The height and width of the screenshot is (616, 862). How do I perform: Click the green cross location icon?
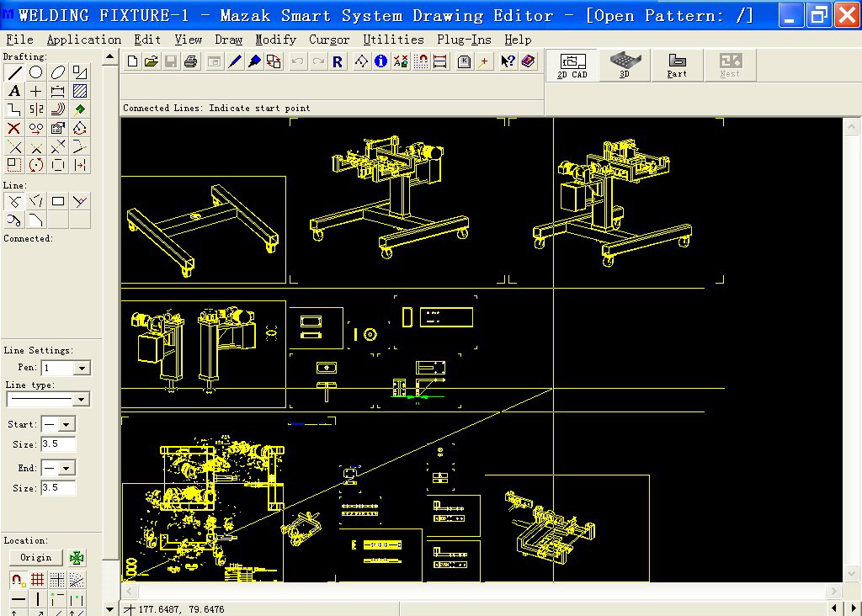[77, 558]
